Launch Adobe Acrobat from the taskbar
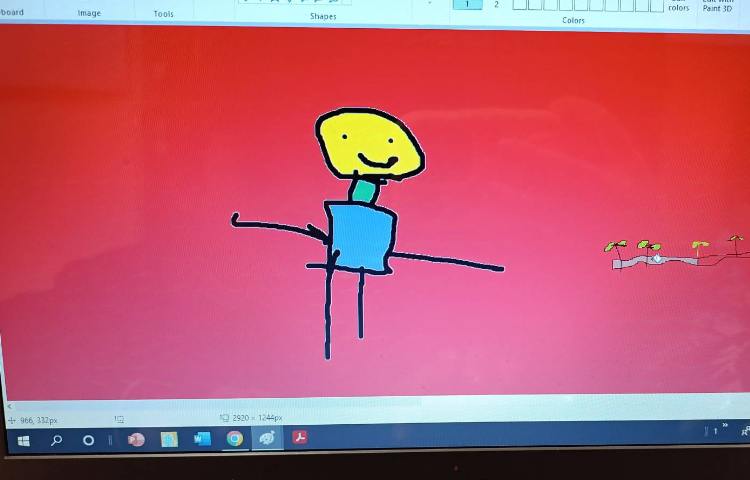 click(x=299, y=438)
